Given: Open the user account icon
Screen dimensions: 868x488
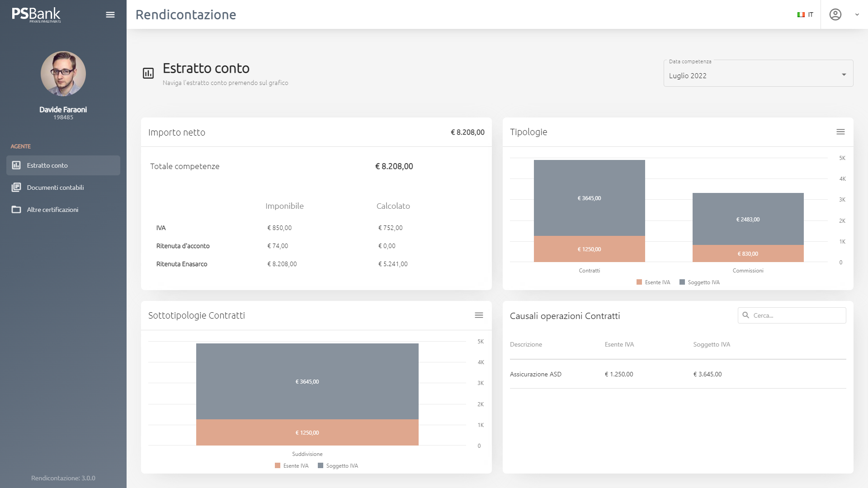Looking at the screenshot, I should point(835,14).
